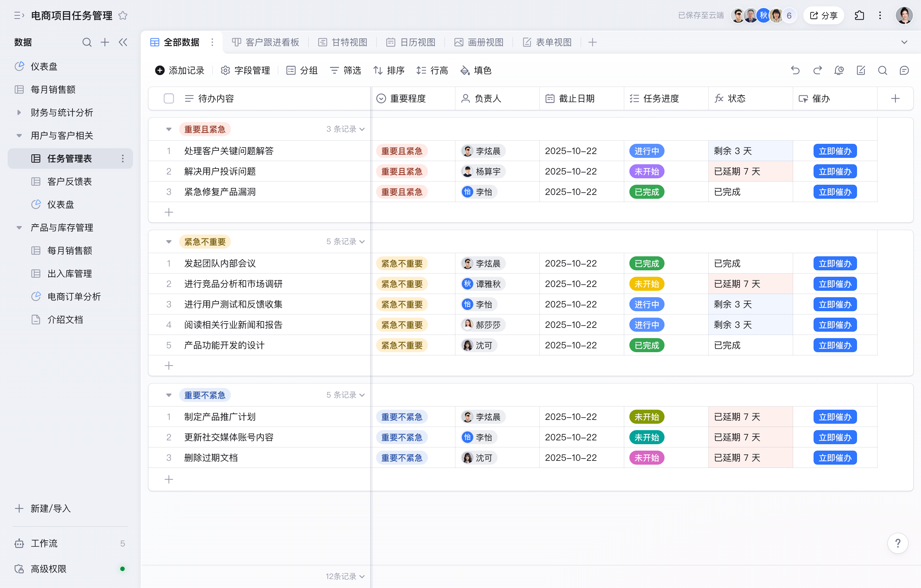Star the 电商项目任务管理 document

(x=123, y=15)
